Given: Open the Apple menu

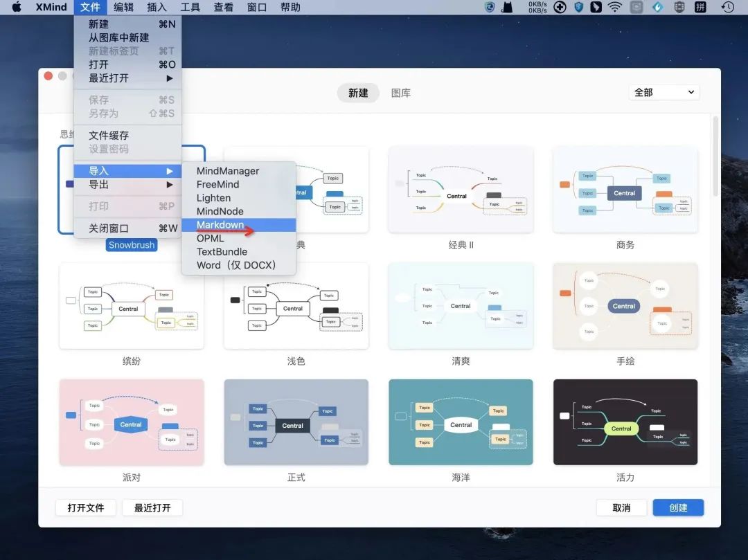Looking at the screenshot, I should pyautogui.click(x=16, y=7).
